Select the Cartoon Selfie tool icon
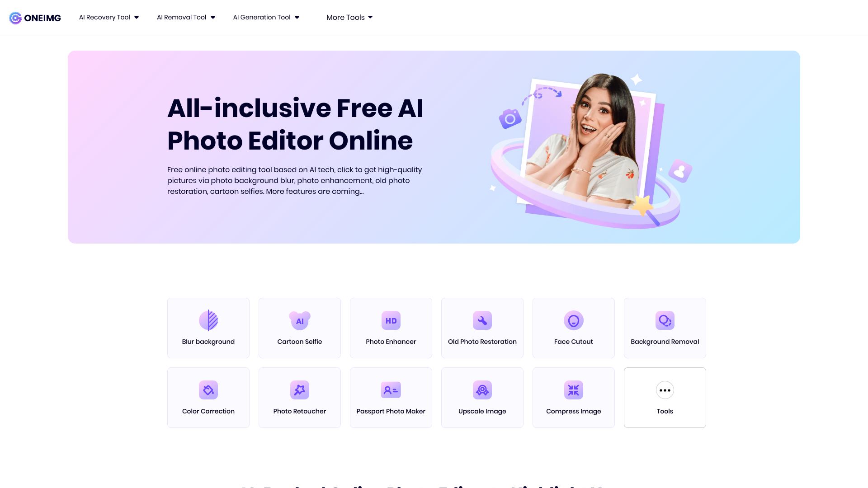 299,320
